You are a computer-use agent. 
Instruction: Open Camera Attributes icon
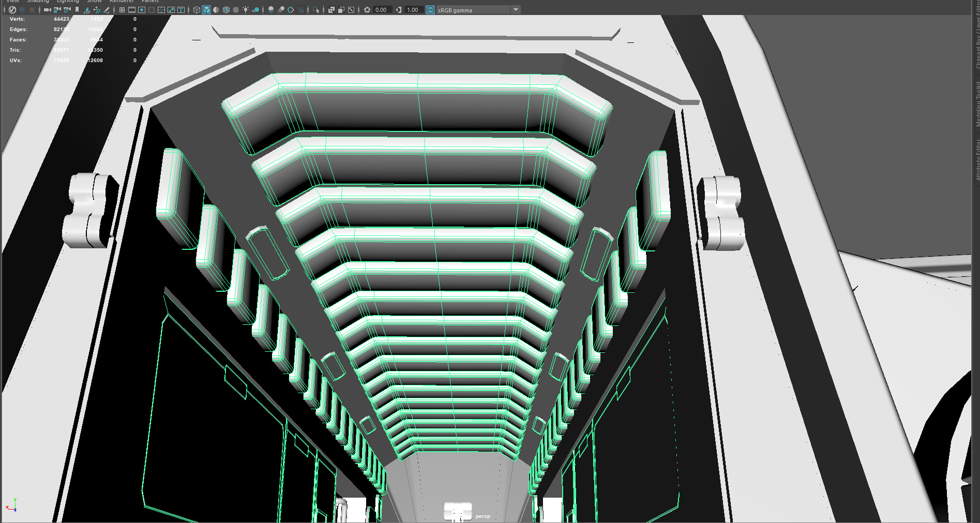[67, 10]
